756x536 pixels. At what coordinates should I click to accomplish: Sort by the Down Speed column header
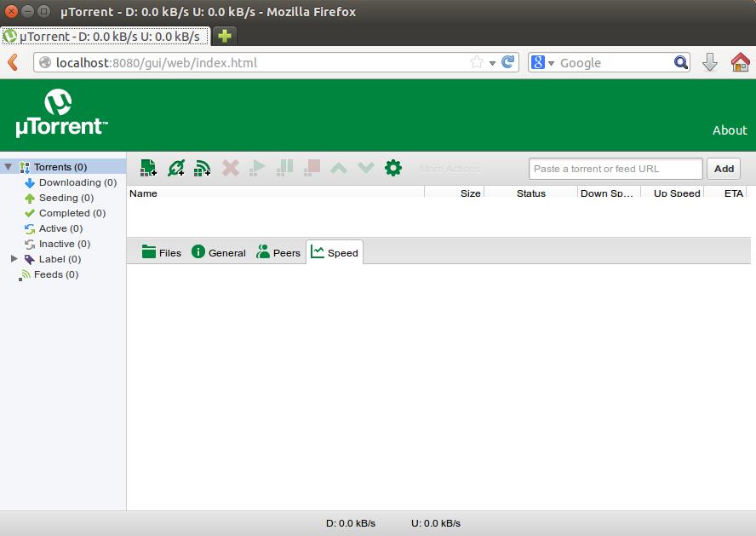point(609,193)
